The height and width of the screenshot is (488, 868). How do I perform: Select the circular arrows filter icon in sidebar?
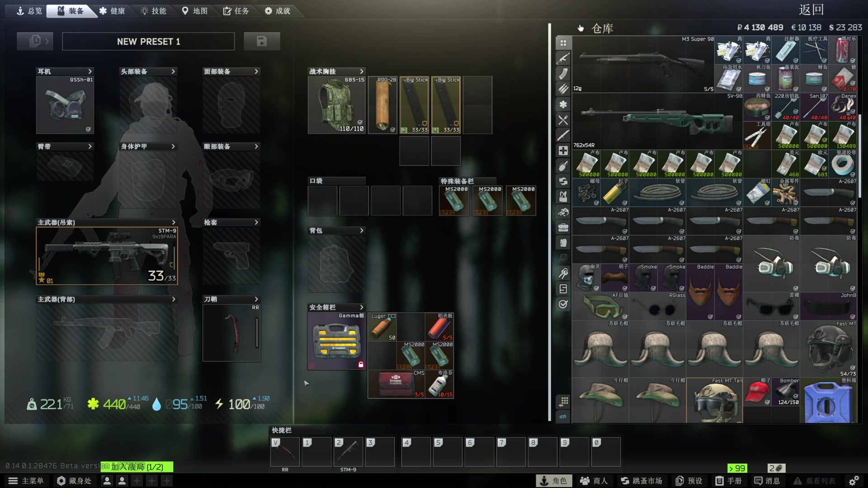point(563,182)
